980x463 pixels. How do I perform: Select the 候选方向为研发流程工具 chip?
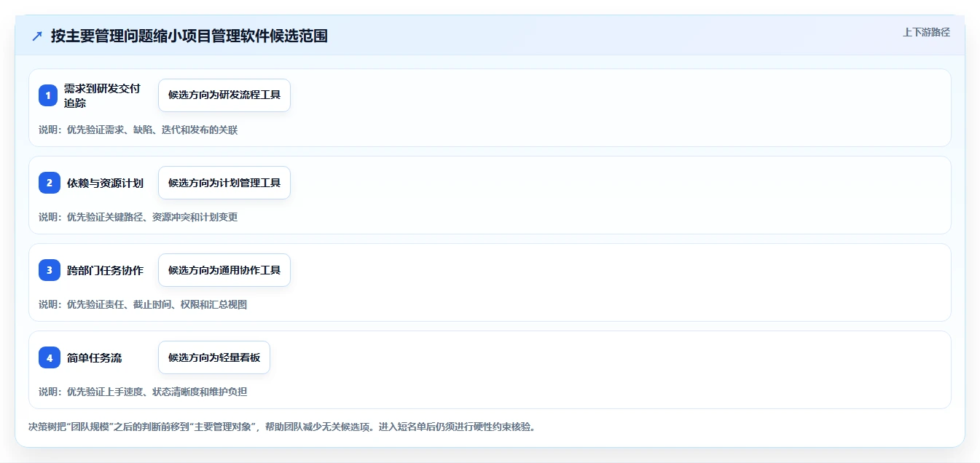pos(224,95)
